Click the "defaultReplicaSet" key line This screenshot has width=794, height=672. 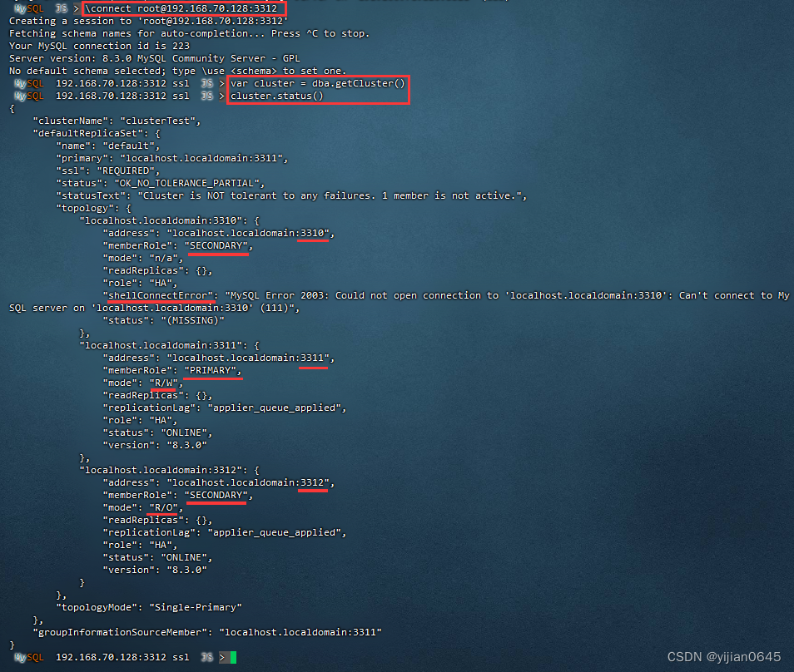click(97, 134)
